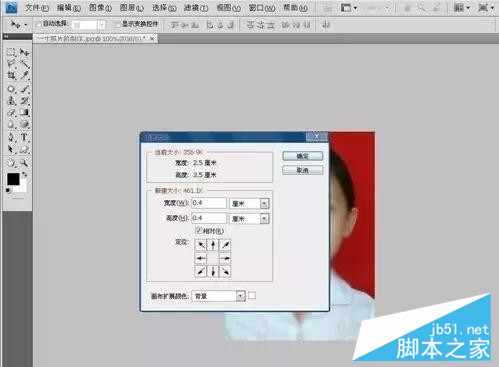Confirm with the 确定 button
Screen dimensions: 499x367
pyautogui.click(x=302, y=156)
